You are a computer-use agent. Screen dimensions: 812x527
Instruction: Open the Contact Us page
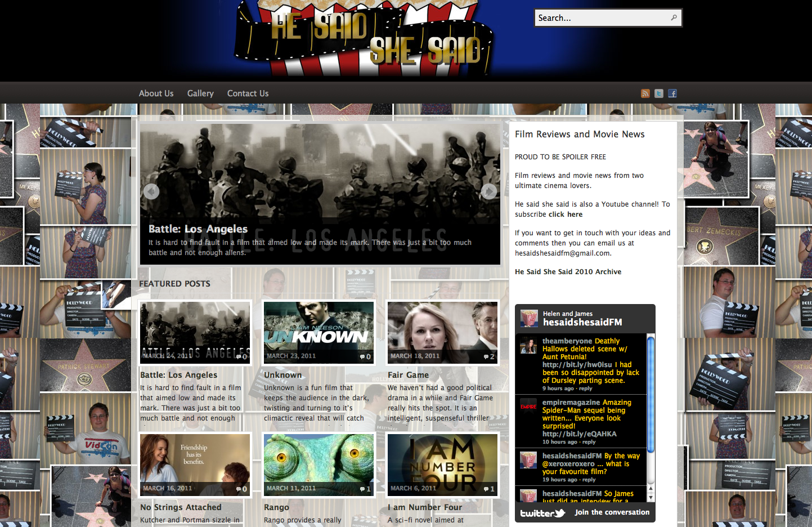tap(248, 93)
